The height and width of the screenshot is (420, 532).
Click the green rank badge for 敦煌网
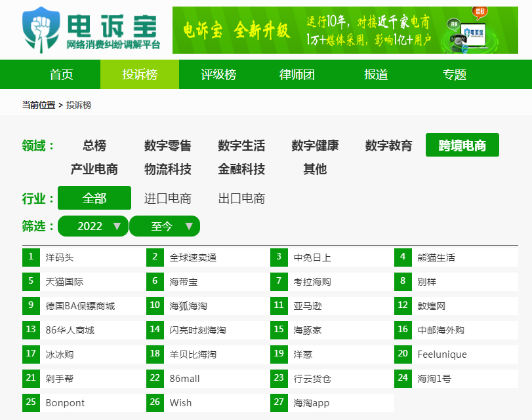[x=403, y=306]
